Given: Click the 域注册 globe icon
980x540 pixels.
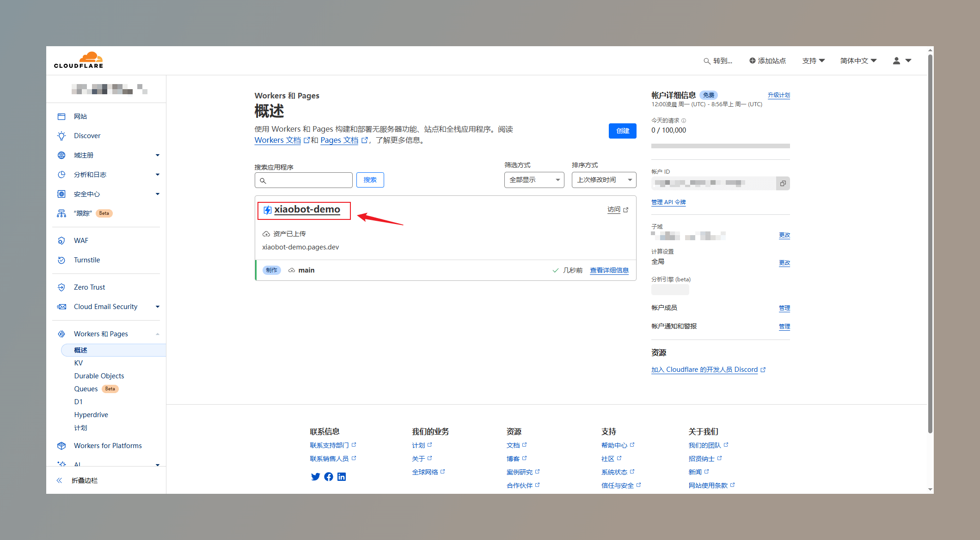Looking at the screenshot, I should [x=61, y=155].
